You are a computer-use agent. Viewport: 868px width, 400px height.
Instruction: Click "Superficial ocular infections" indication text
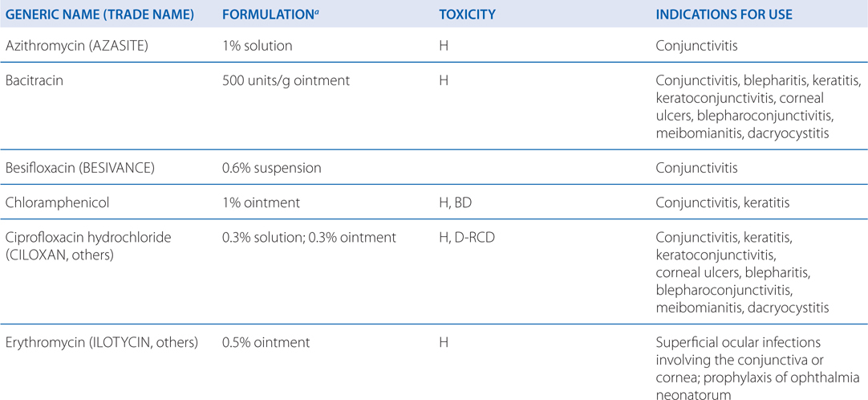click(x=738, y=343)
